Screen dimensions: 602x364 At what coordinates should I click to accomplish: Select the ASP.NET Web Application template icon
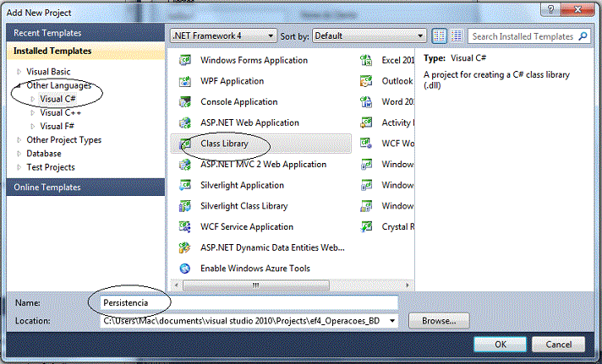(x=185, y=122)
